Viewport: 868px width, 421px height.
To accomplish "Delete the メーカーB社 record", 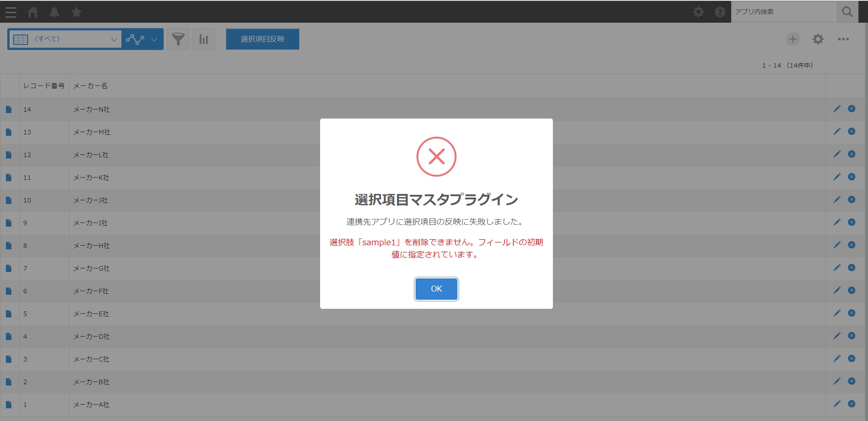I will (852, 381).
